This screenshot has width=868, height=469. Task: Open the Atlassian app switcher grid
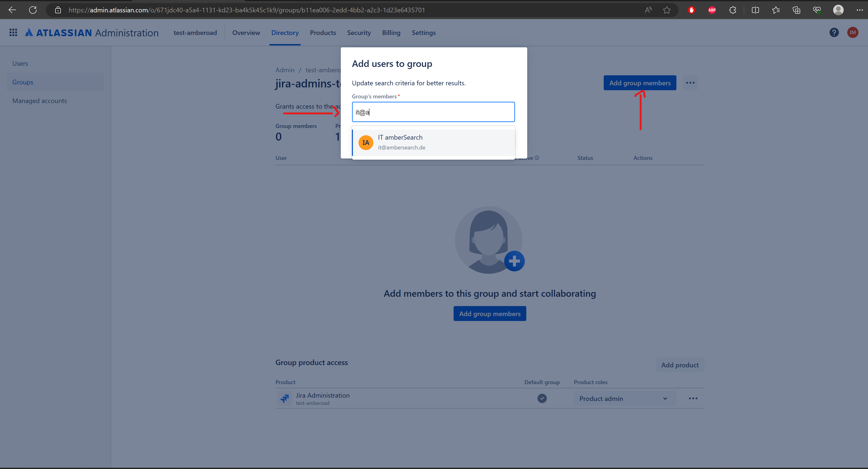(x=13, y=32)
